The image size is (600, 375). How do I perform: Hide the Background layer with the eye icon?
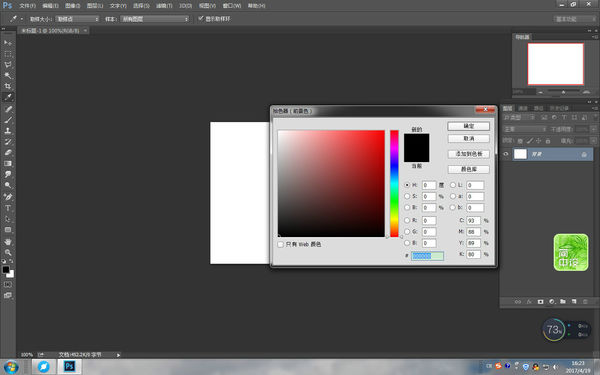506,154
